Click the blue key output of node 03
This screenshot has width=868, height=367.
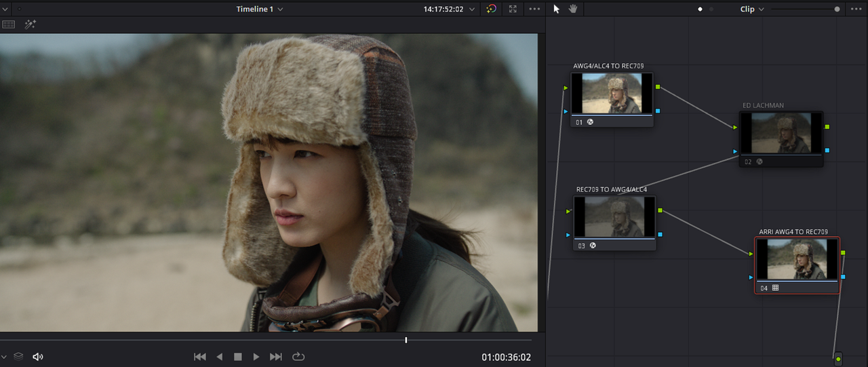(660, 235)
